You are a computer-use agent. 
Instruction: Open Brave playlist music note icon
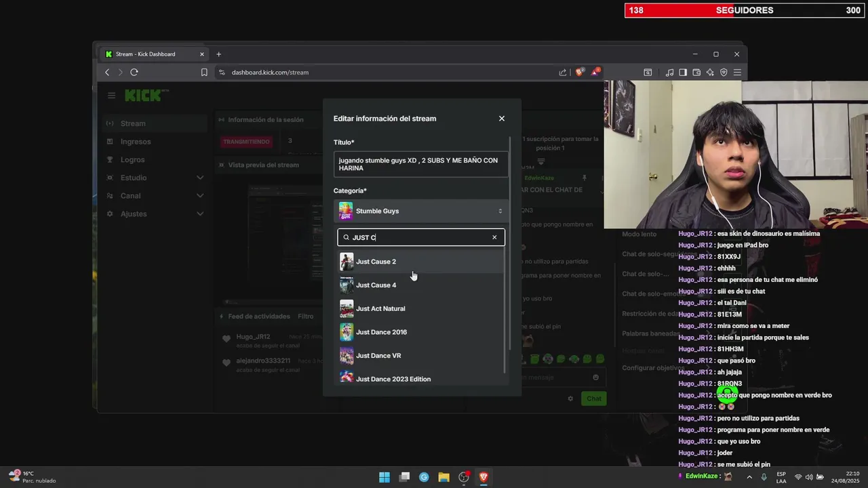pyautogui.click(x=670, y=73)
